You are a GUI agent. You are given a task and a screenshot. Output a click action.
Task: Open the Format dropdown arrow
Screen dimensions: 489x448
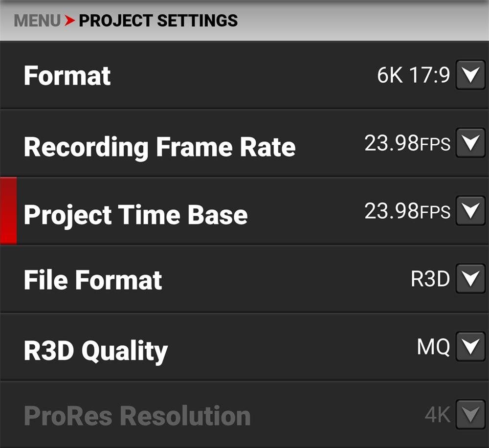(470, 75)
